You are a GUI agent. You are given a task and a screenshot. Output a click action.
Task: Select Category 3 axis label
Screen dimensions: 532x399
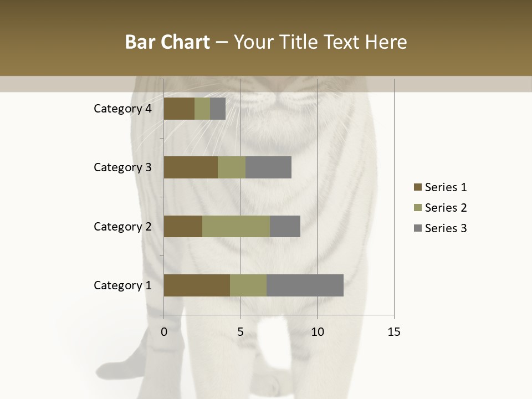tap(122, 167)
